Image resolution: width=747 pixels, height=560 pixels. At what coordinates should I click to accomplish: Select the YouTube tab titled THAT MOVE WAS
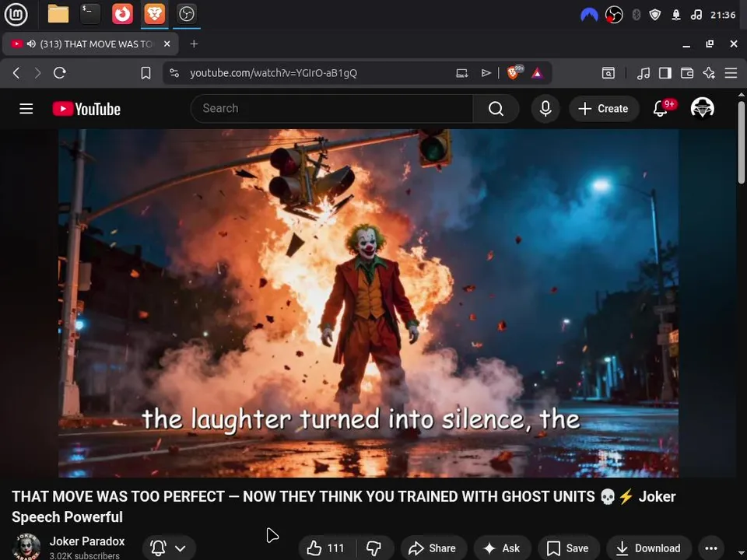90,44
